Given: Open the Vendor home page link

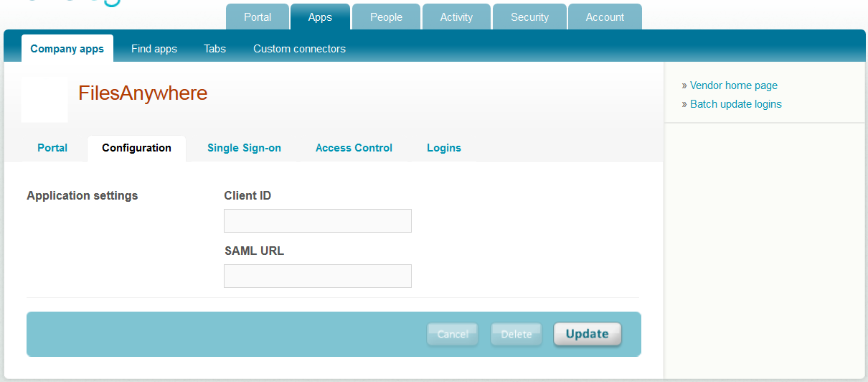Looking at the screenshot, I should click(733, 85).
